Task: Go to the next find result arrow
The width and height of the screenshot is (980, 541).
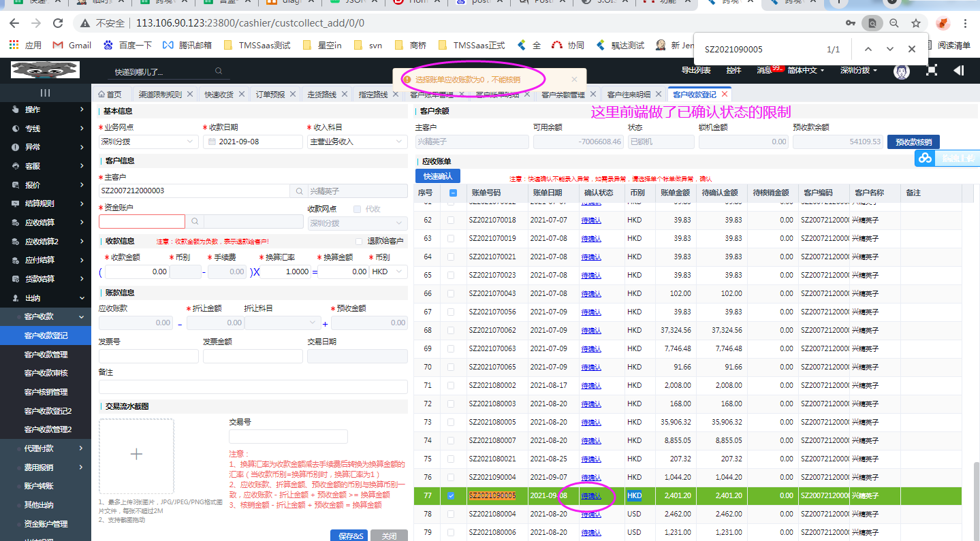Action: [x=889, y=49]
